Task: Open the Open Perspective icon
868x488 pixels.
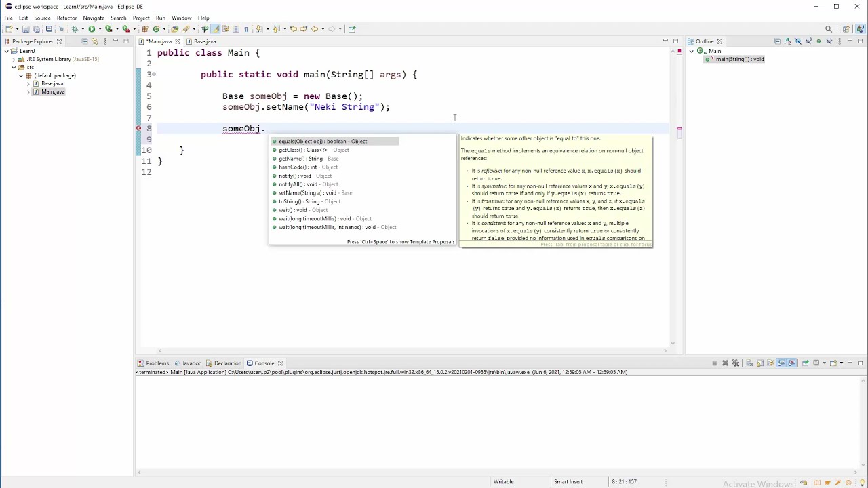Action: click(x=846, y=29)
